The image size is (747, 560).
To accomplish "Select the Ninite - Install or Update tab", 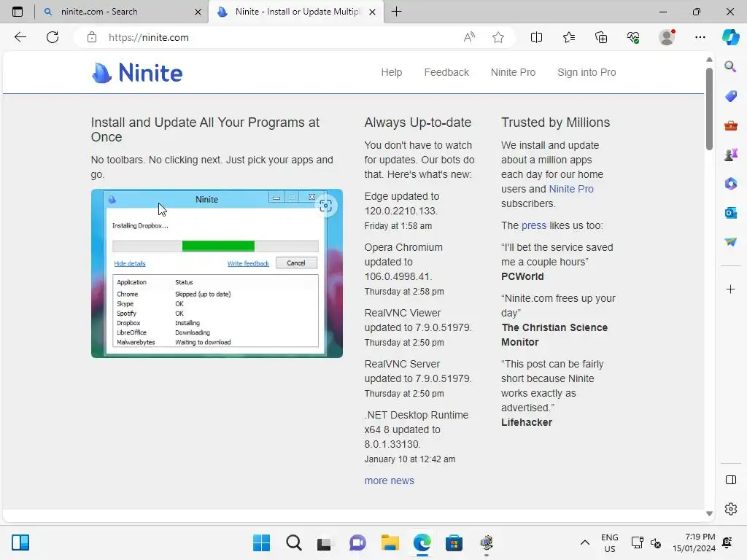I will [295, 12].
